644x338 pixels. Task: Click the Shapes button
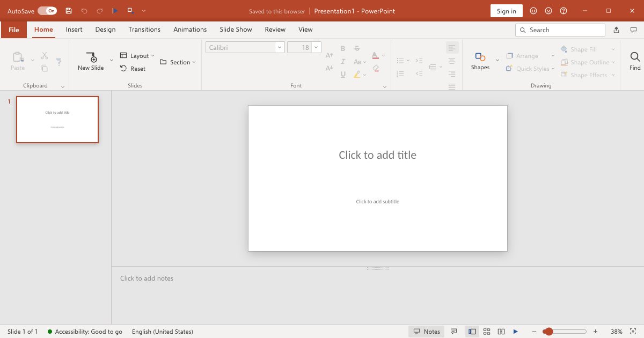point(480,61)
